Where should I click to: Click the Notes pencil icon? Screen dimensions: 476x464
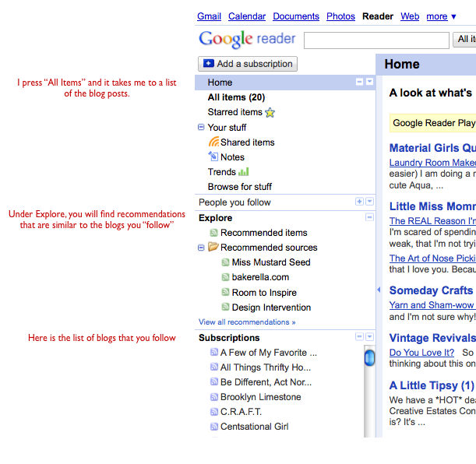213,156
